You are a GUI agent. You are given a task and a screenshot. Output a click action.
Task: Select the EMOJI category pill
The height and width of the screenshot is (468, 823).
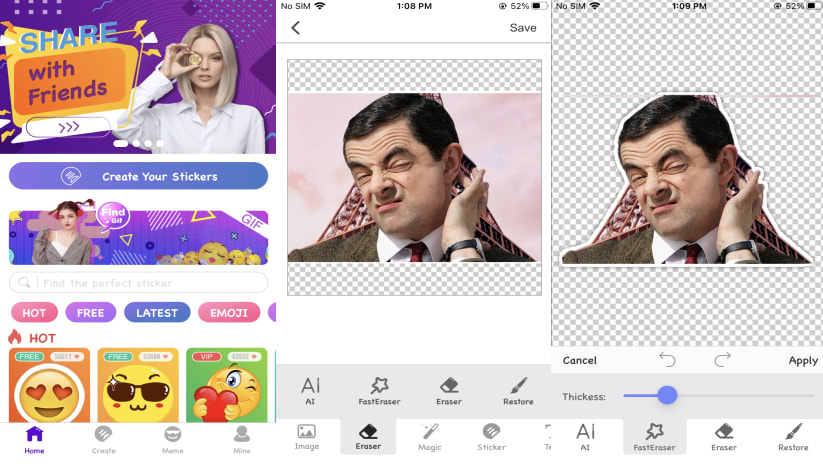pos(229,313)
